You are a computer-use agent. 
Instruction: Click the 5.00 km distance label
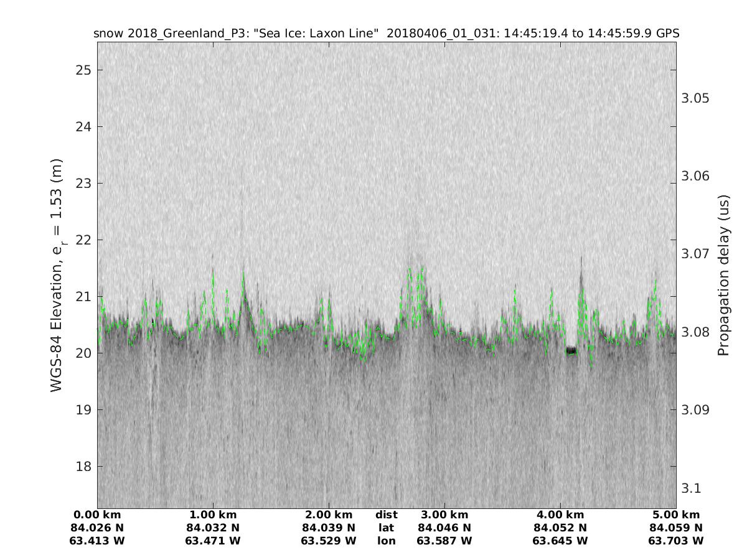pos(675,515)
